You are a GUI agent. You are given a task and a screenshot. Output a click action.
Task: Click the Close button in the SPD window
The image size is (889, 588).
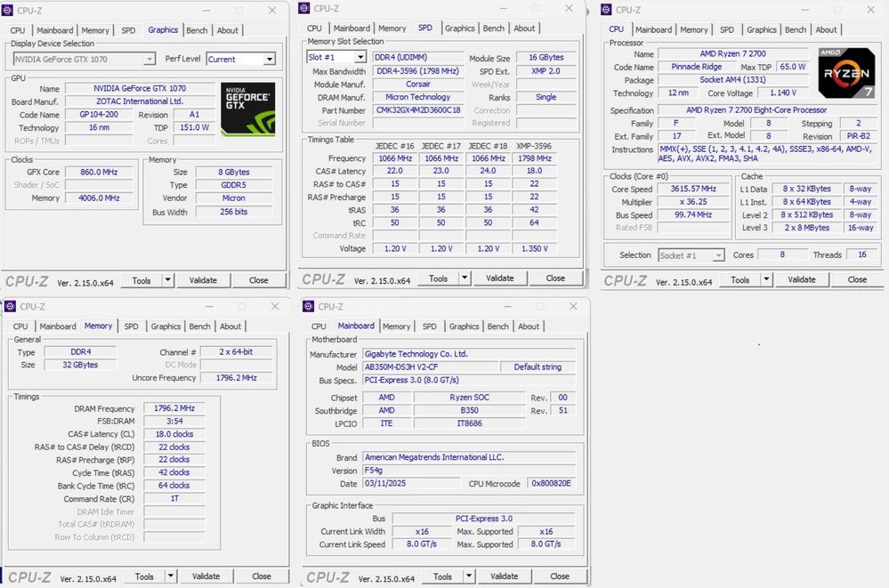tap(555, 278)
